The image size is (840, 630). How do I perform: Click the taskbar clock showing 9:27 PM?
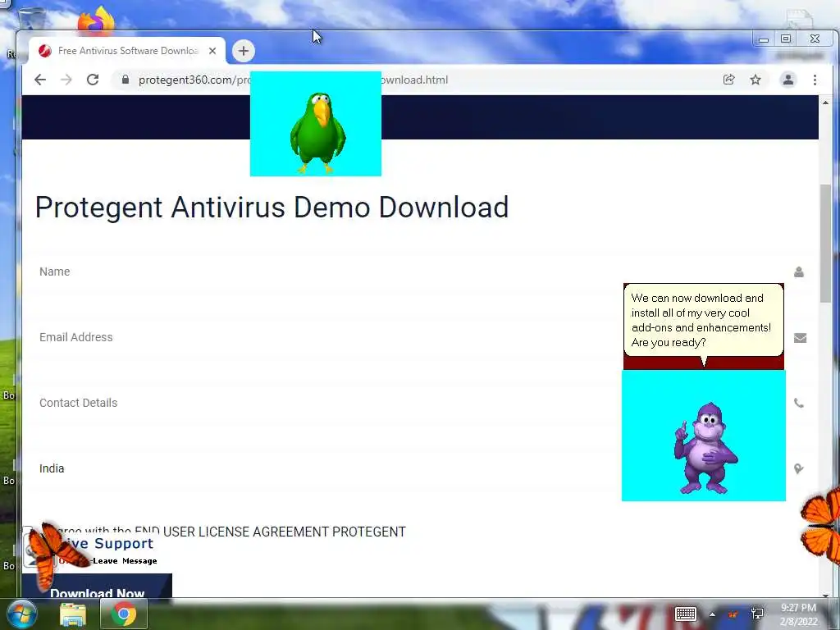[798, 614]
